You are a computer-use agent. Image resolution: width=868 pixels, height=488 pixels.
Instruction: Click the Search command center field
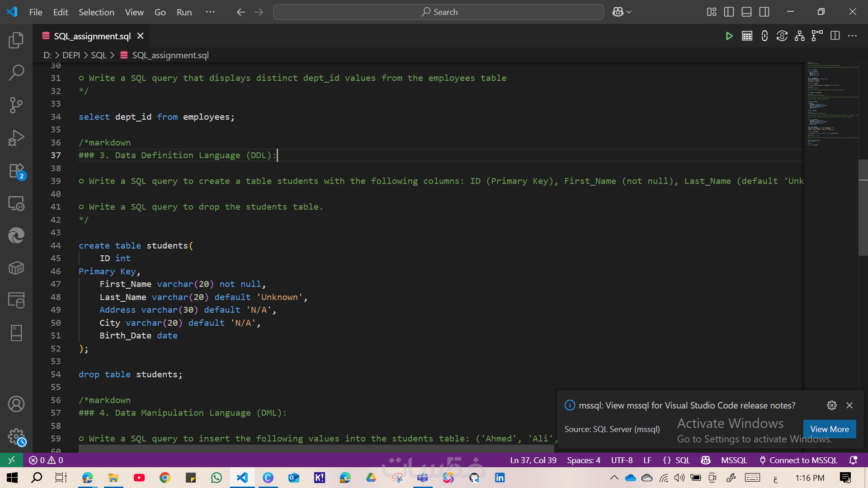pos(438,12)
